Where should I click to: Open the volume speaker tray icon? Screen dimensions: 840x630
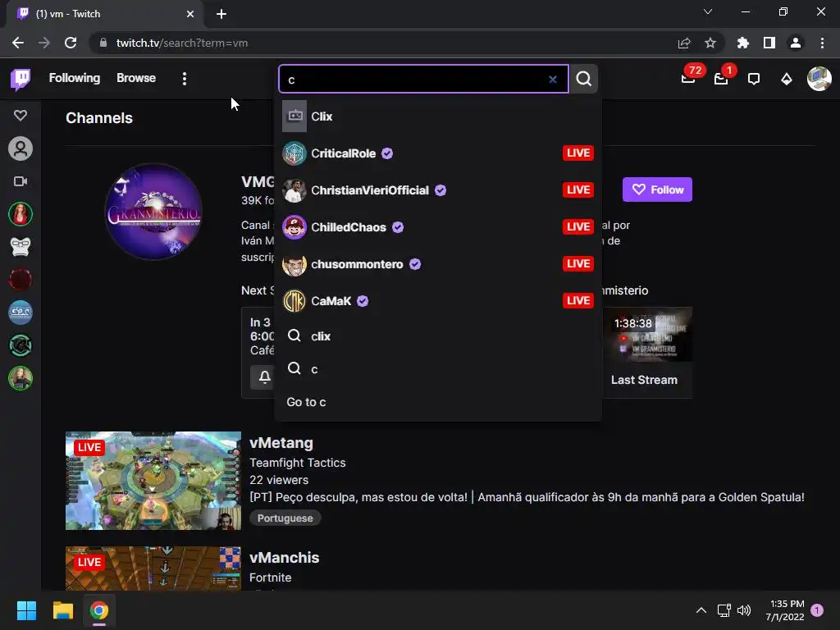[x=744, y=610]
